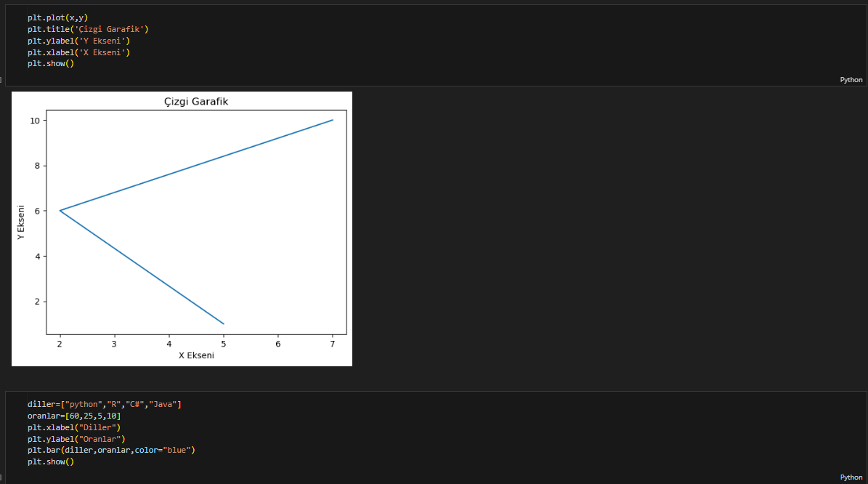Click the "Y Ekseni" axis label in the plot

[x=21, y=222]
